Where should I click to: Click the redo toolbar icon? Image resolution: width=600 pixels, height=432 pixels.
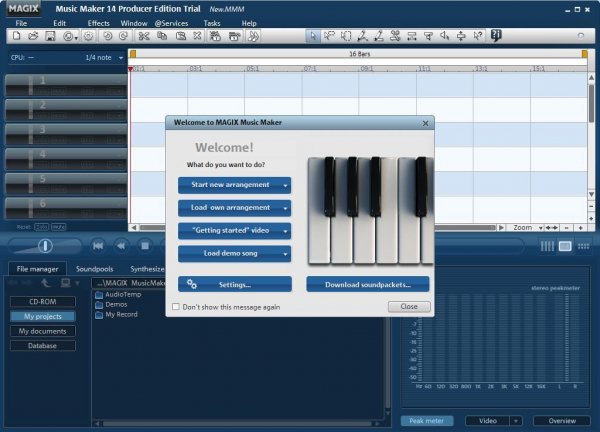tap(123, 36)
